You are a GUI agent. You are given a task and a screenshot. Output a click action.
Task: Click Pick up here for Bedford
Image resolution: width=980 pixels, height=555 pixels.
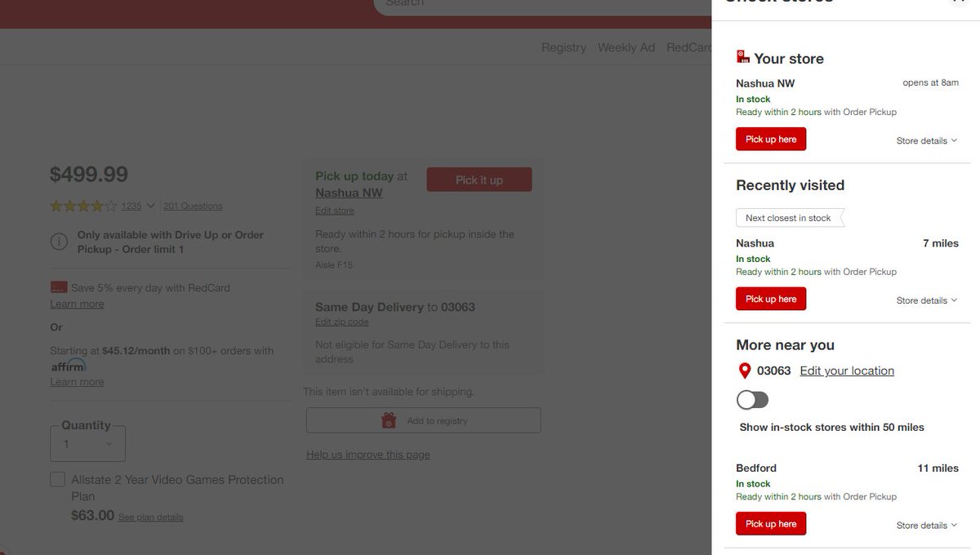[x=771, y=524]
